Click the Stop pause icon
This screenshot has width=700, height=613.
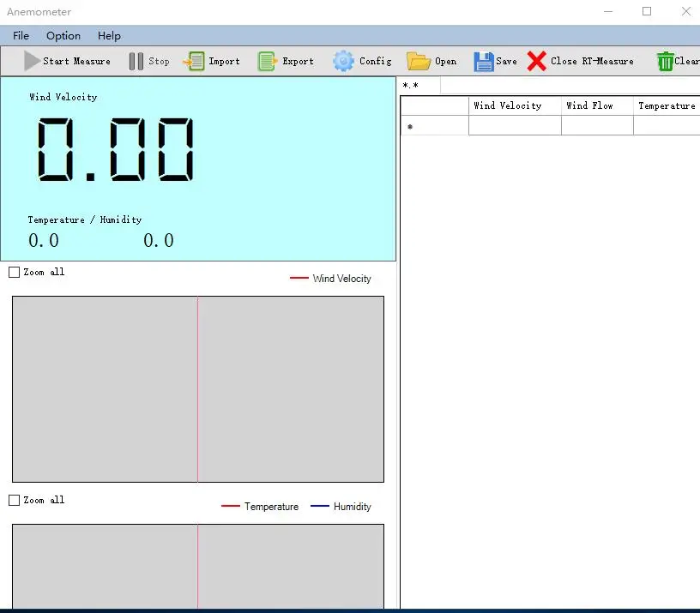tap(136, 61)
